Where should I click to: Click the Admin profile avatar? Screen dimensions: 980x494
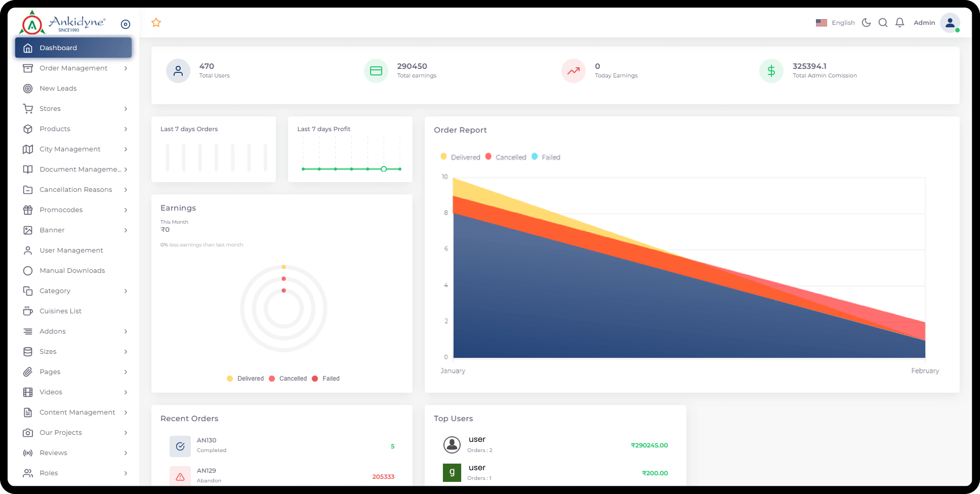pyautogui.click(x=950, y=23)
